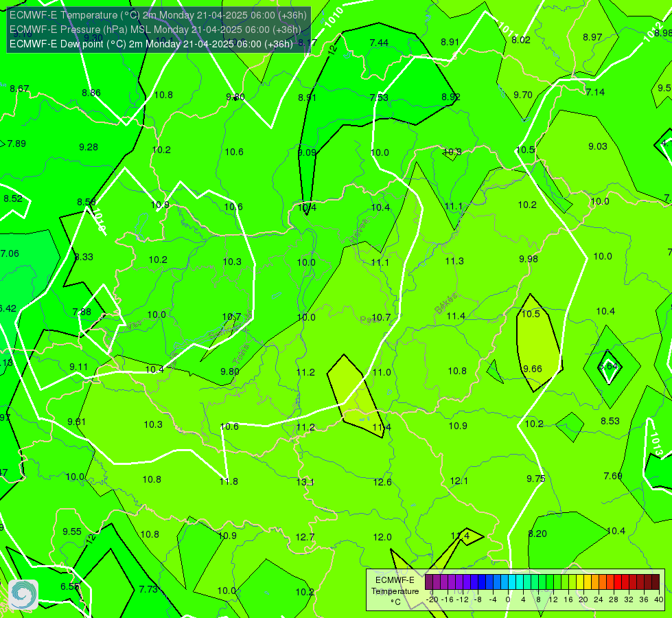Click the 9.81 temperature value
The width and height of the screenshot is (672, 618).
click(x=76, y=422)
